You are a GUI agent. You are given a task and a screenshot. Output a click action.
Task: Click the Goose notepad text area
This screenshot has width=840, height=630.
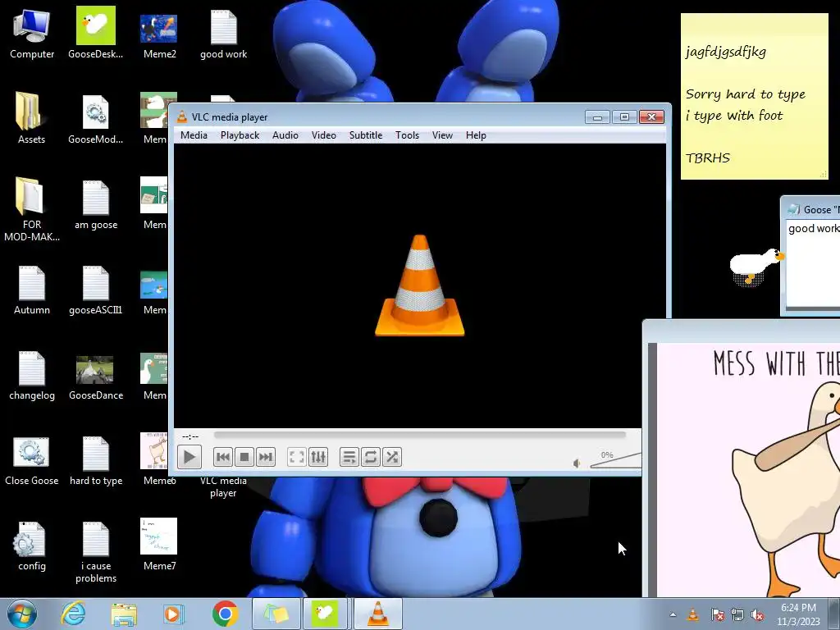[x=813, y=264]
